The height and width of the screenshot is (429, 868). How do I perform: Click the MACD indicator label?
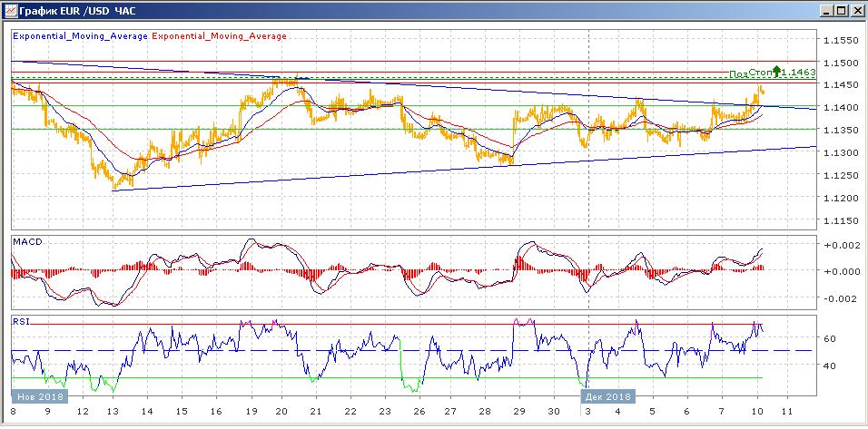(27, 242)
